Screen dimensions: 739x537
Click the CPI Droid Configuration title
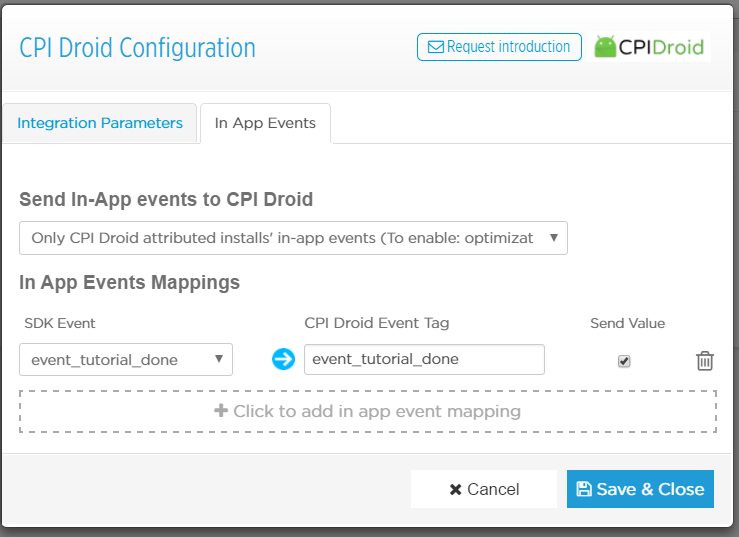138,48
